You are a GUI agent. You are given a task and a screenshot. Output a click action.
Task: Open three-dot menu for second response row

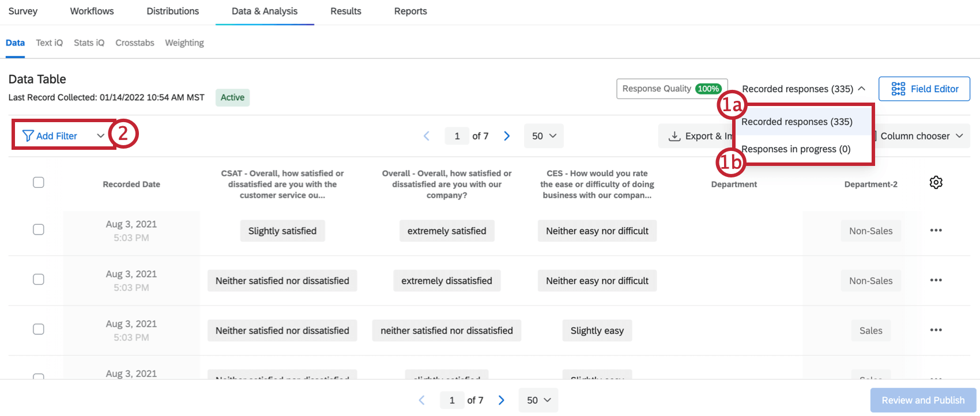[936, 281]
